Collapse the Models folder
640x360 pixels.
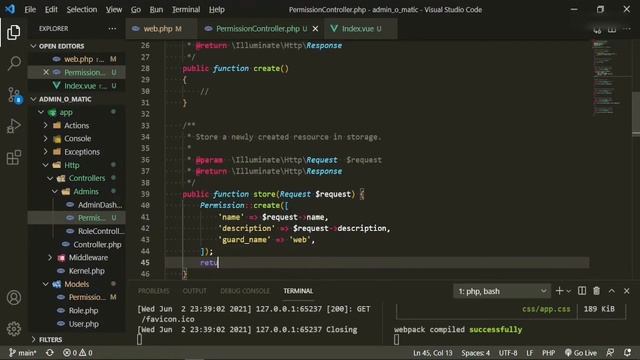pos(46,284)
